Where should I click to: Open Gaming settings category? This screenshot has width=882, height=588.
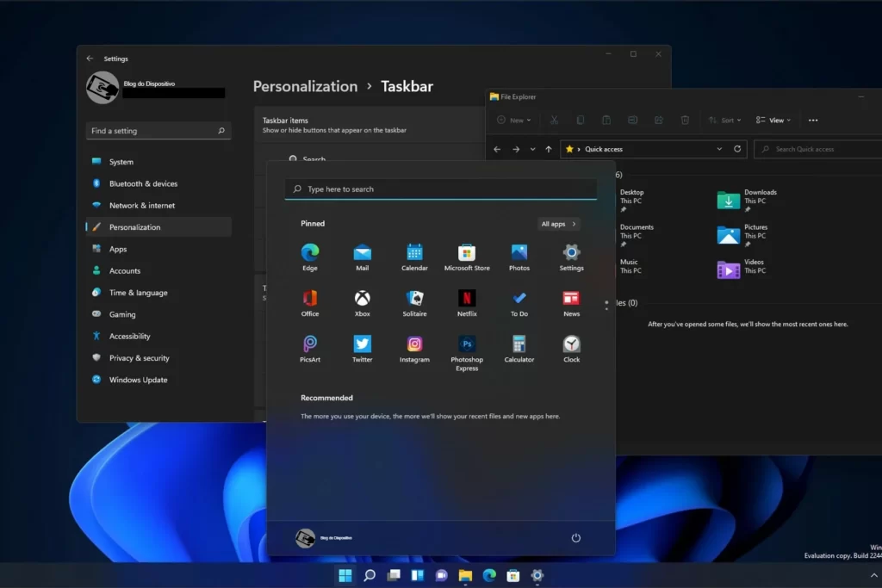point(158,314)
